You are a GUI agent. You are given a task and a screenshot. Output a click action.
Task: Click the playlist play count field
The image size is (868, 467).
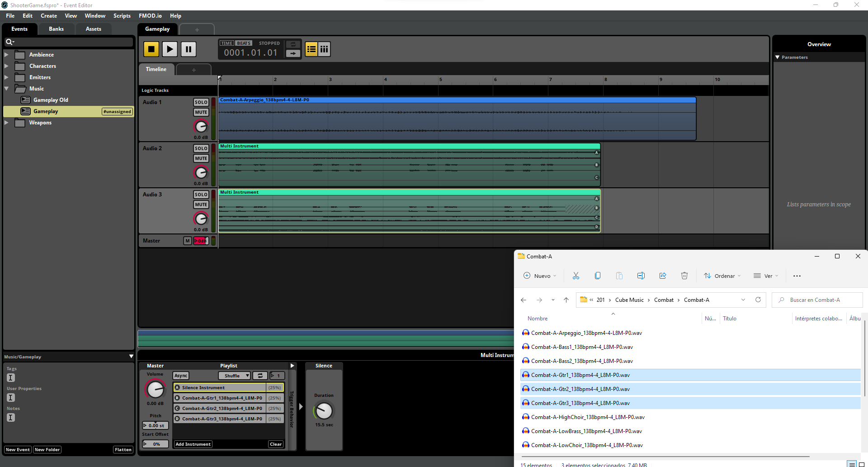click(278, 376)
